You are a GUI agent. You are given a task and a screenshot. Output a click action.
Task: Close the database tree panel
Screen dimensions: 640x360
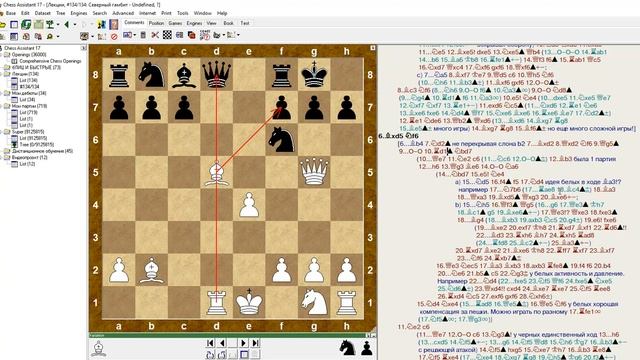84,48
